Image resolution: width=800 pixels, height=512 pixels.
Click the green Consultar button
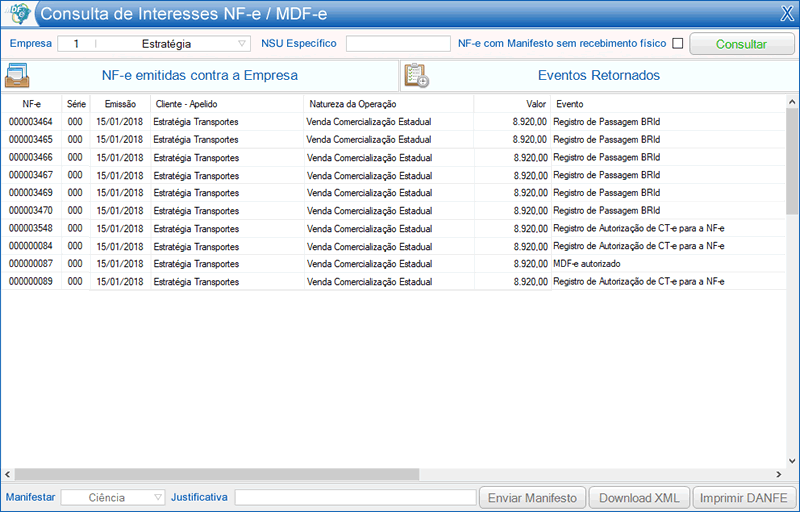coord(741,44)
